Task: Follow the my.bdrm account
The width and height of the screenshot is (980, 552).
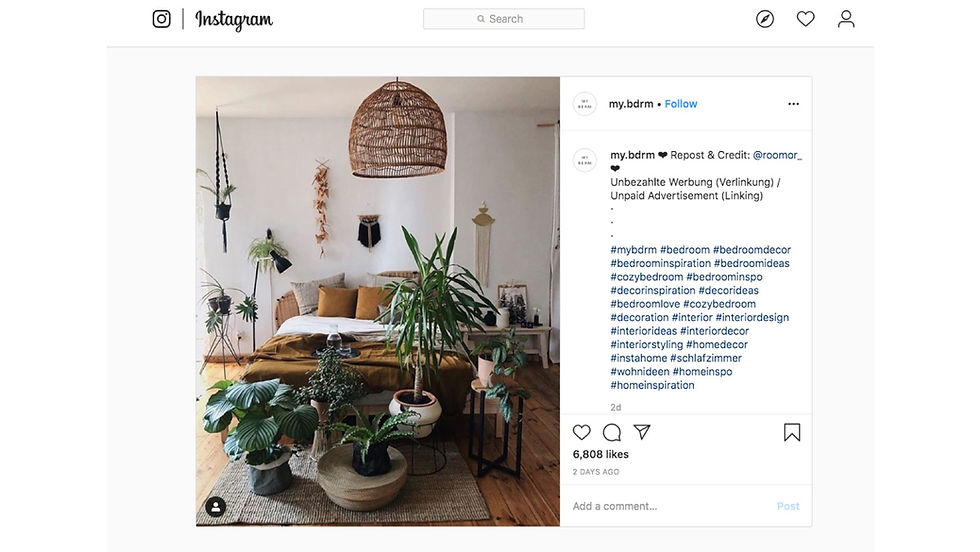Action: click(x=681, y=104)
